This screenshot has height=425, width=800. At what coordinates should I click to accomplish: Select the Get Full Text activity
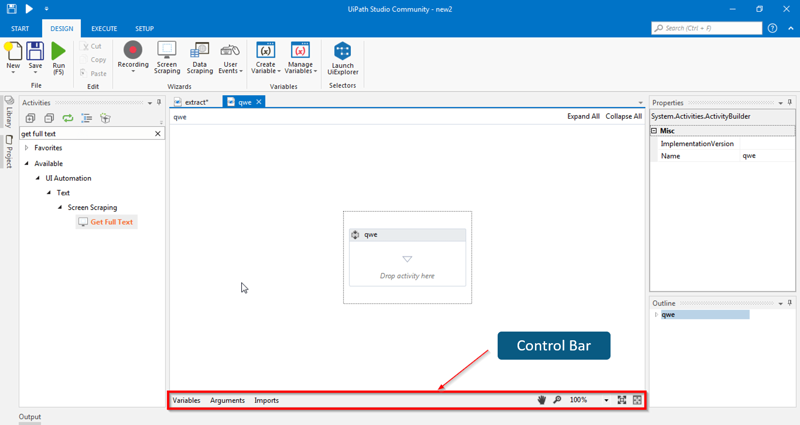point(106,222)
